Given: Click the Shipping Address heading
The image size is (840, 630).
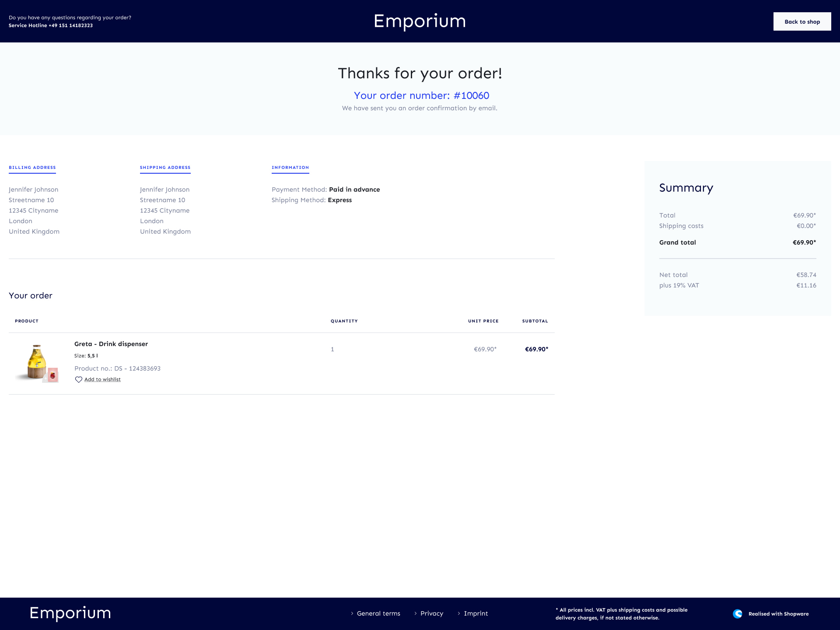Looking at the screenshot, I should (165, 168).
